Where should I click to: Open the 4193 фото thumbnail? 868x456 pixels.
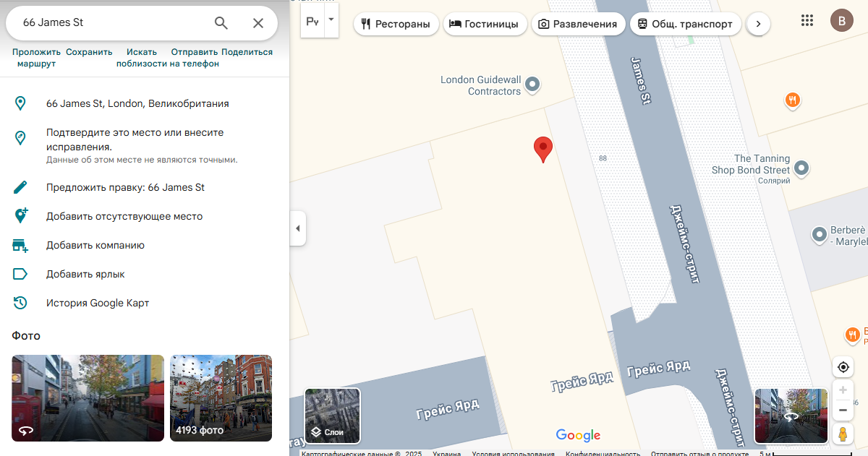221,398
